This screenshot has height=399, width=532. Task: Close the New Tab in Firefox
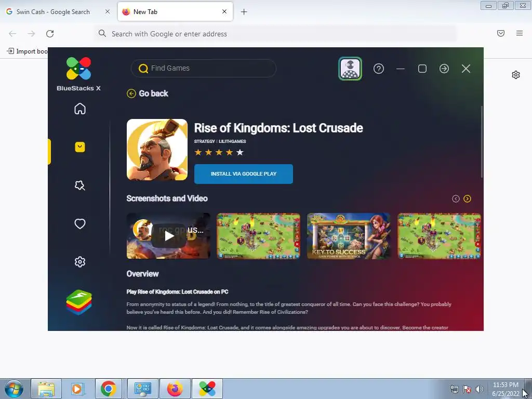point(224,11)
